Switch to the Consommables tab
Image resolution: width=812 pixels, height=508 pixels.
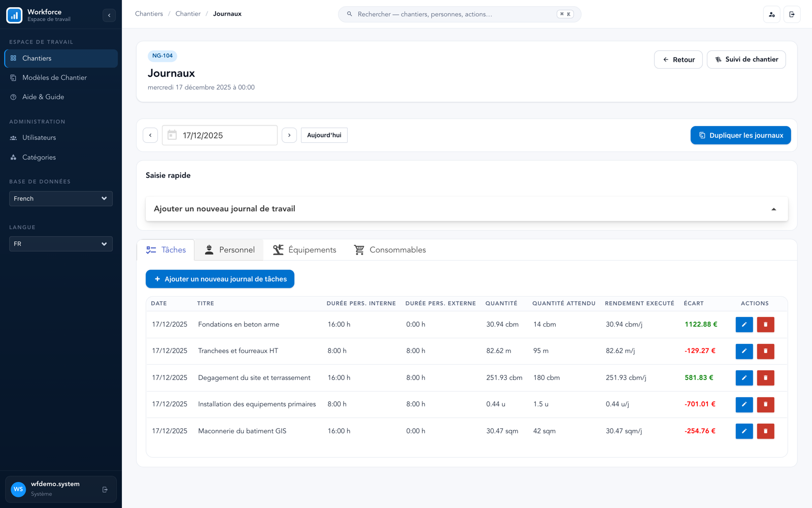390,250
